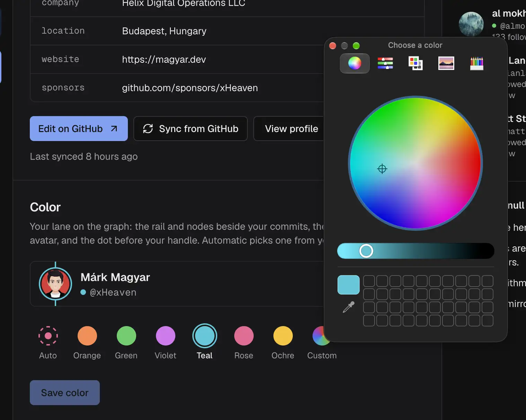526x420 pixels.
Task: Click the Last synced 8 hours ago text
Action: pos(84,157)
